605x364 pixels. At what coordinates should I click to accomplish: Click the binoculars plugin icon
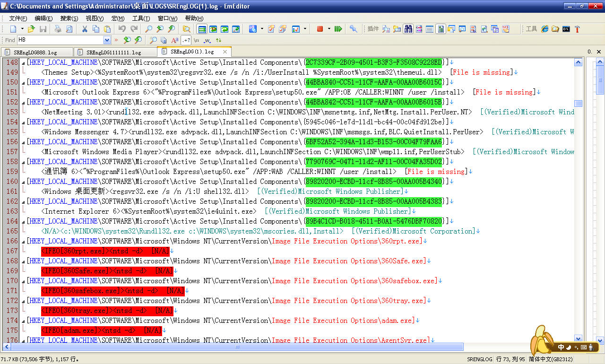pyautogui.click(x=407, y=29)
